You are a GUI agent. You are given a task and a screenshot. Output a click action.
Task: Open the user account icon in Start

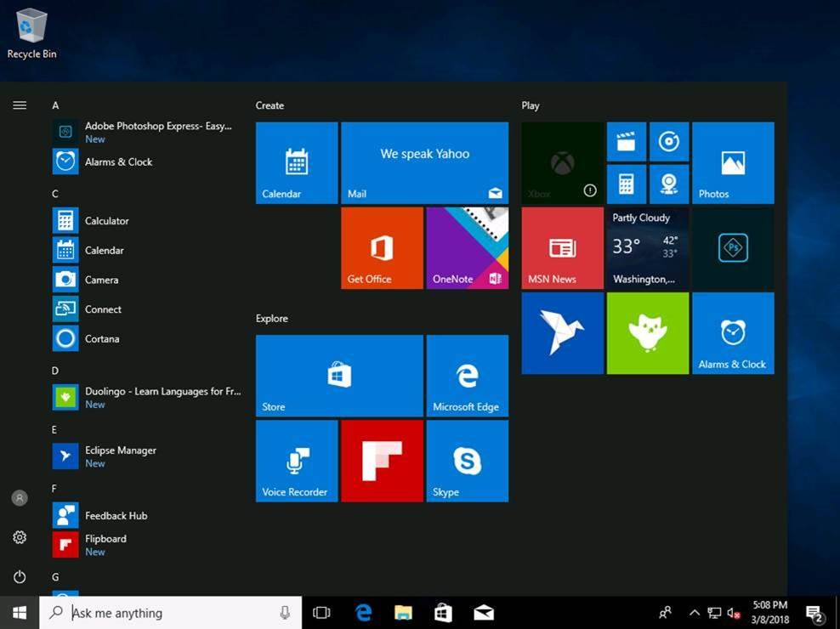pos(20,498)
